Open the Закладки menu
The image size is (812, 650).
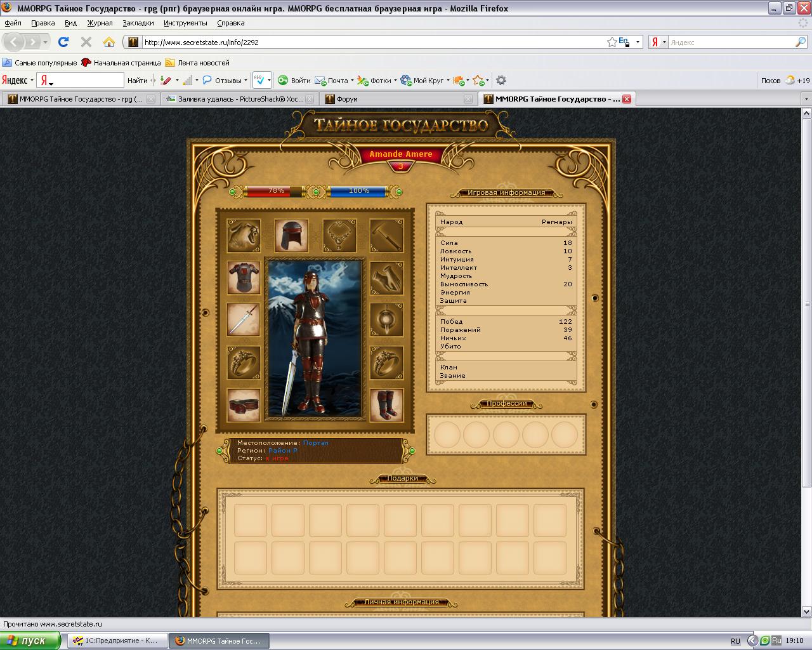[x=138, y=23]
